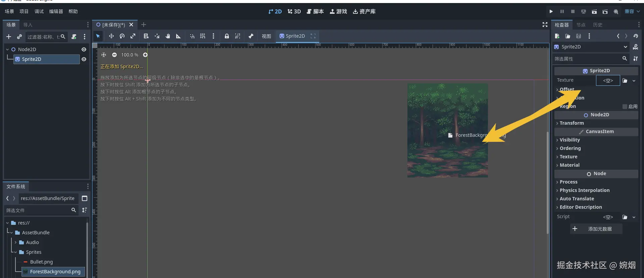Activate the Move Mode tool

[111, 36]
